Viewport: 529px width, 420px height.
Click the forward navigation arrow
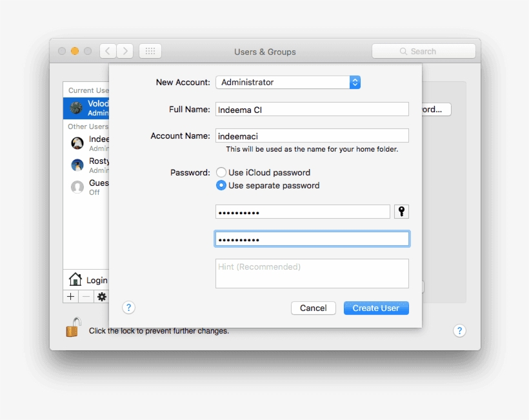(125, 51)
